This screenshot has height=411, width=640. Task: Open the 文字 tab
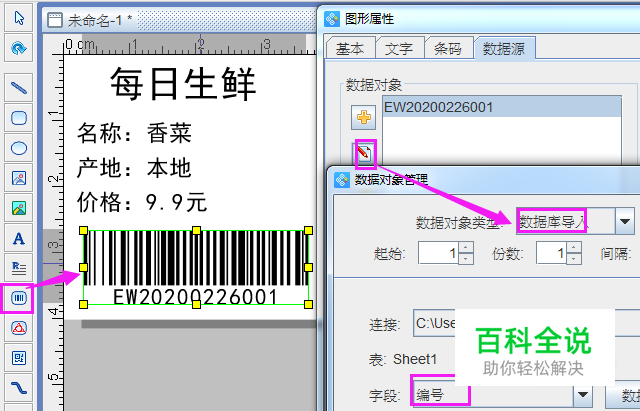399,48
